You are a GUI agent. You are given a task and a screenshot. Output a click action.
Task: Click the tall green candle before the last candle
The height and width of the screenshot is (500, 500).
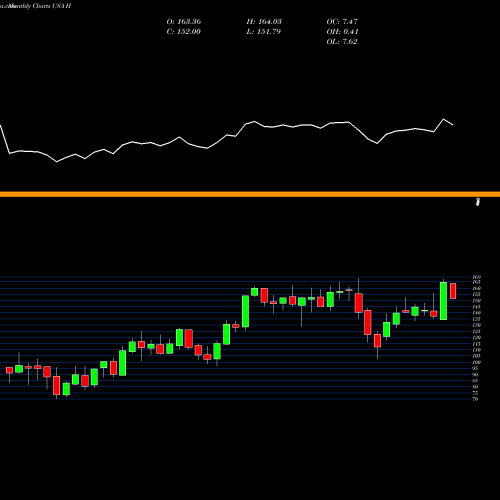[443, 301]
